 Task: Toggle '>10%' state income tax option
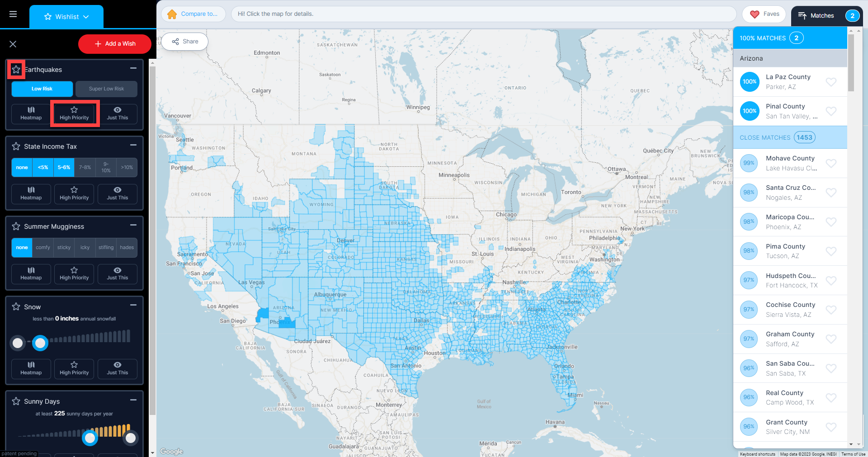click(x=127, y=167)
